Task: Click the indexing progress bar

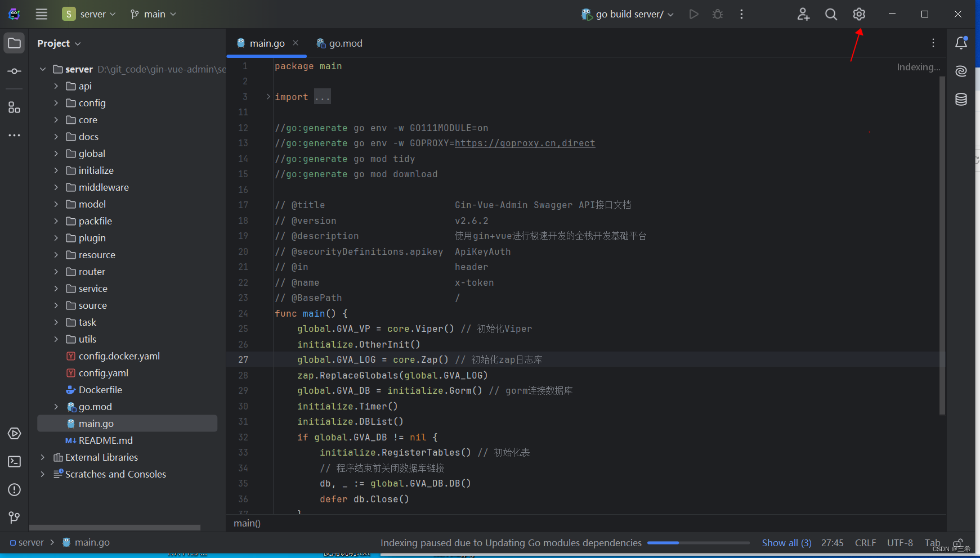Action: (698, 543)
